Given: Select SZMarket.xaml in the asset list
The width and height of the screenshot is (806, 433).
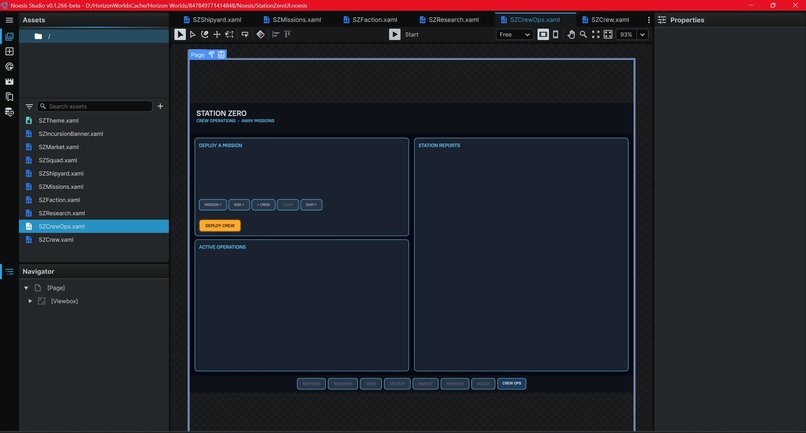Looking at the screenshot, I should [x=94, y=147].
